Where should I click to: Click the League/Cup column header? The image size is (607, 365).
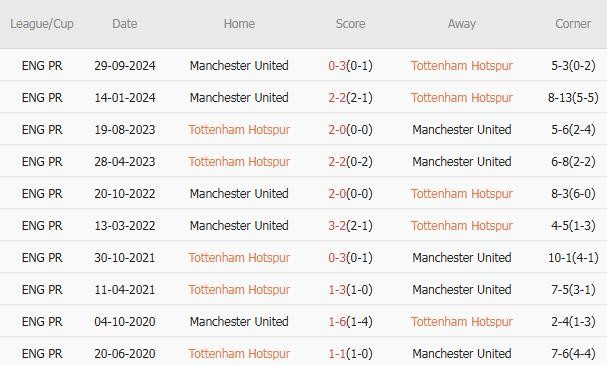pyautogui.click(x=42, y=24)
